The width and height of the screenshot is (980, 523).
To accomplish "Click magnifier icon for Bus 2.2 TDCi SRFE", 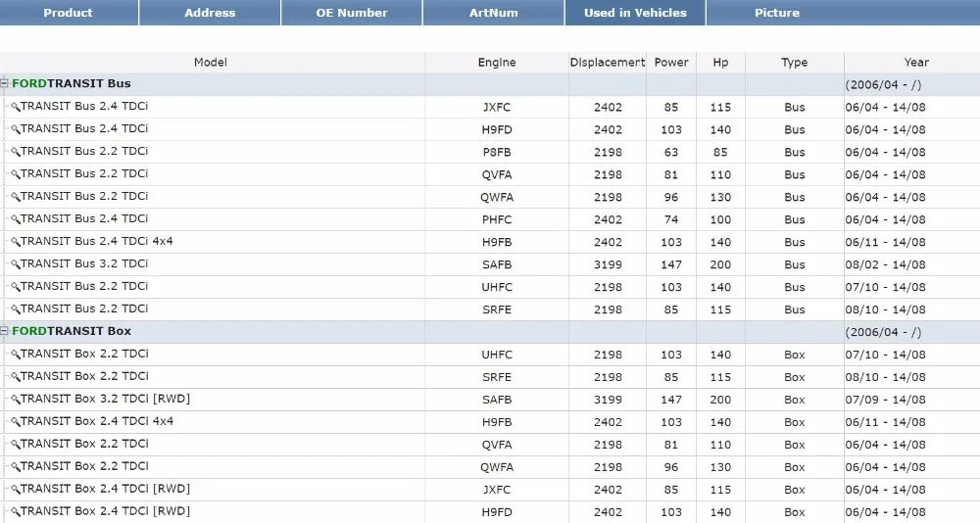I will pos(15,309).
